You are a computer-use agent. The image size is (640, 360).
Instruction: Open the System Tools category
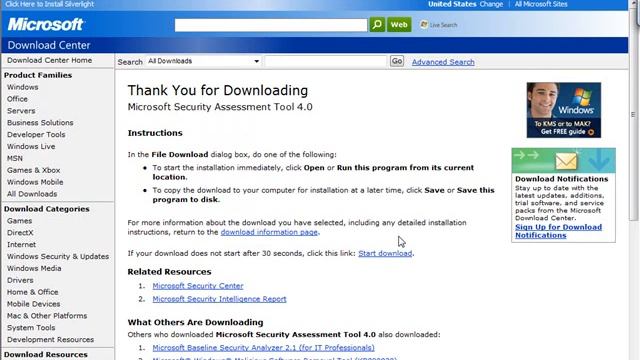[x=31, y=327]
